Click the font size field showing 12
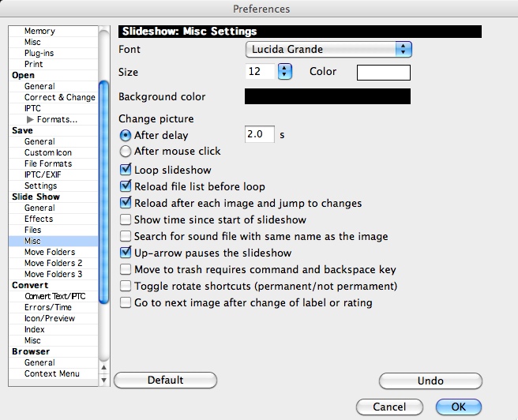The height and width of the screenshot is (420, 518). 260,71
